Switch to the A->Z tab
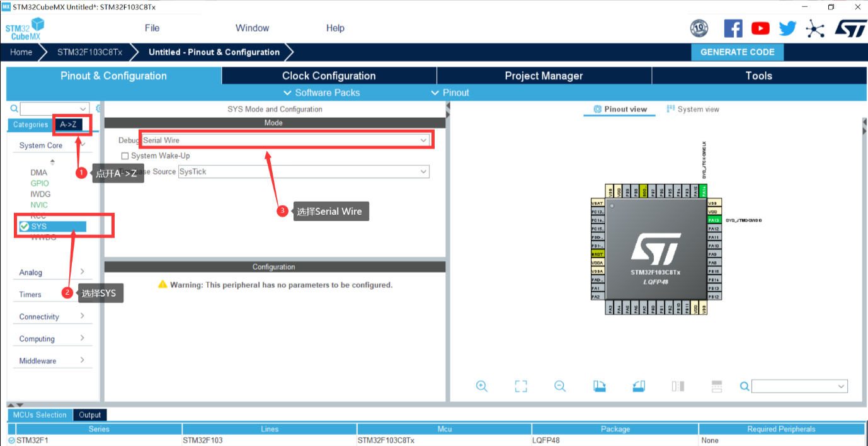Viewport: 868px width, 446px height. coord(68,125)
